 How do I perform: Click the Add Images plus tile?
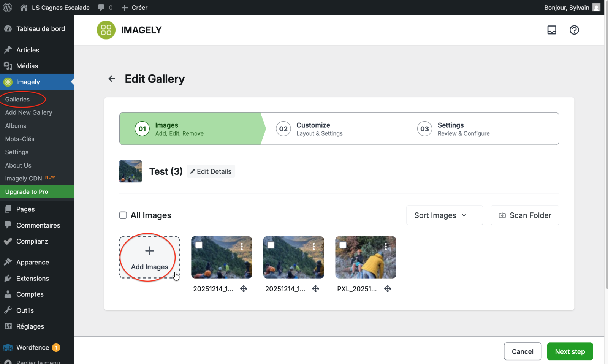tap(149, 257)
